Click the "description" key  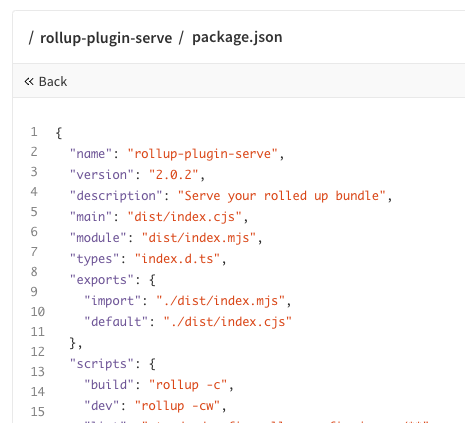pyautogui.click(x=116, y=196)
